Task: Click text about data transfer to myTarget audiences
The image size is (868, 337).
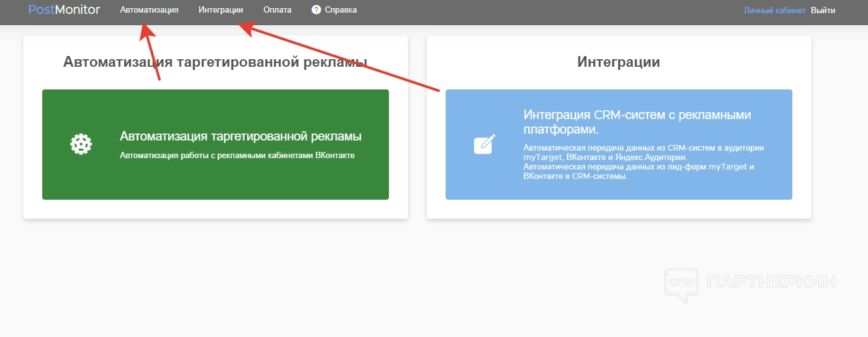Action: [644, 152]
